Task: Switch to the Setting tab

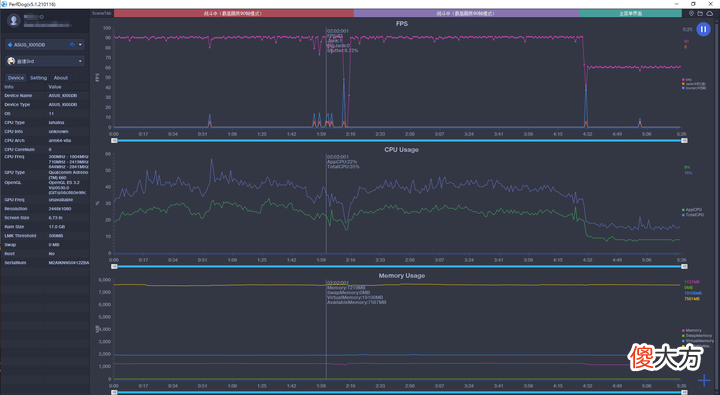Action: tap(39, 78)
